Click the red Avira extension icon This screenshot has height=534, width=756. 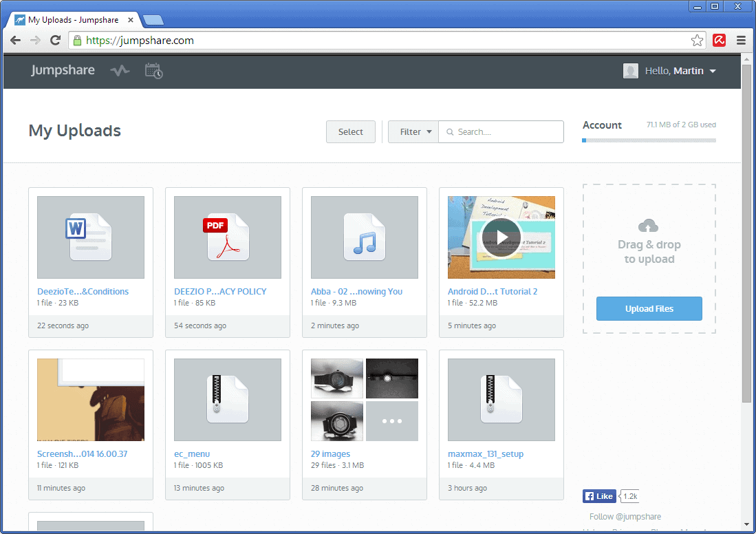(719, 41)
